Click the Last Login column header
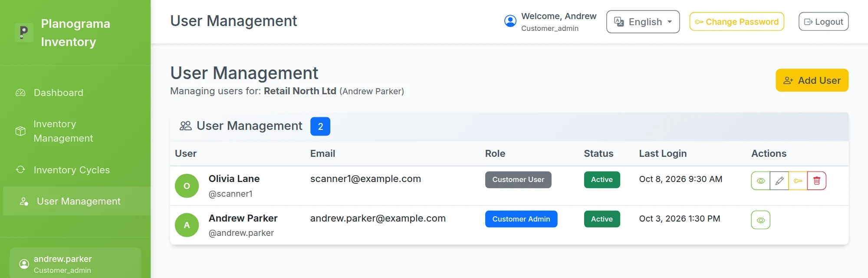This screenshot has height=278, width=868. (663, 153)
